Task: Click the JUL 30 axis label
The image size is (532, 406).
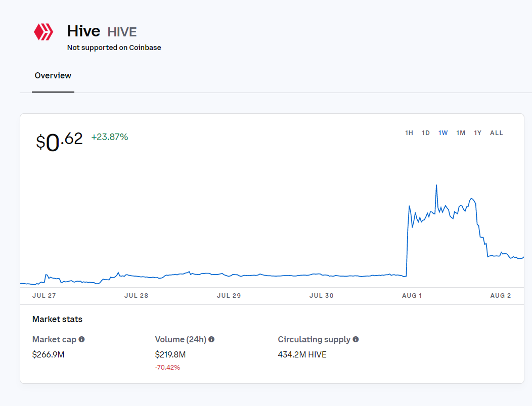Action: pyautogui.click(x=322, y=296)
